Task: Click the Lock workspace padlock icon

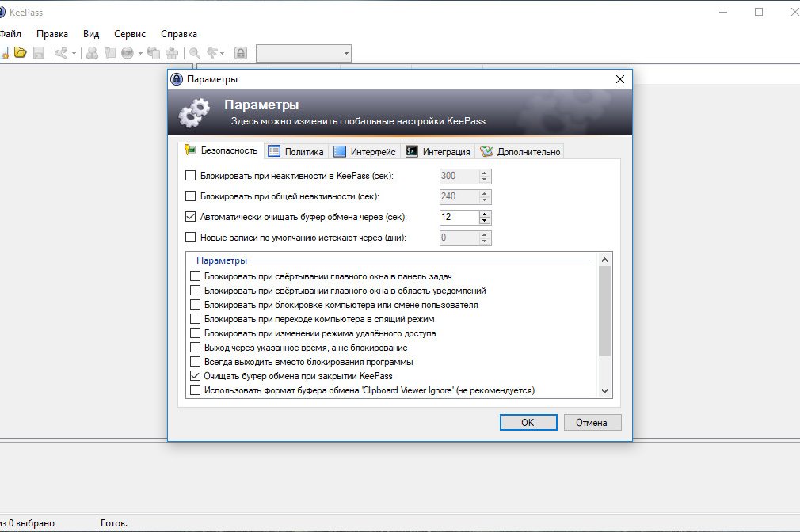Action: (x=242, y=52)
